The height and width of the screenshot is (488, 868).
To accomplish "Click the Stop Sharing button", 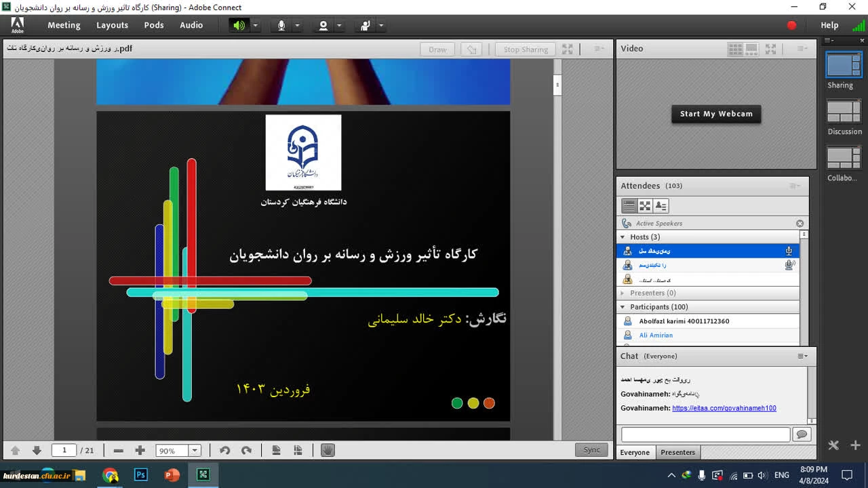I will 526,49.
